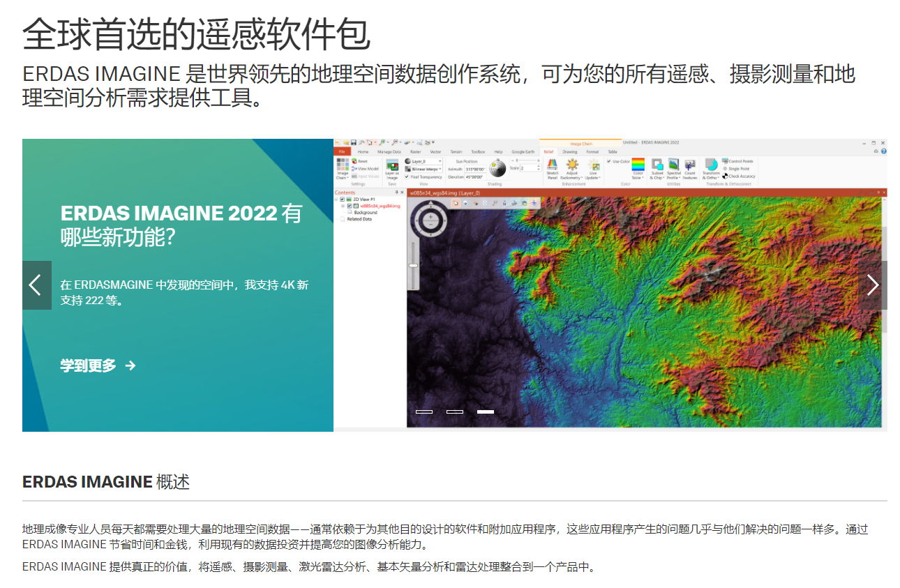Open the 学到更多 link
Screen dimensions: 900x588
[98, 365]
